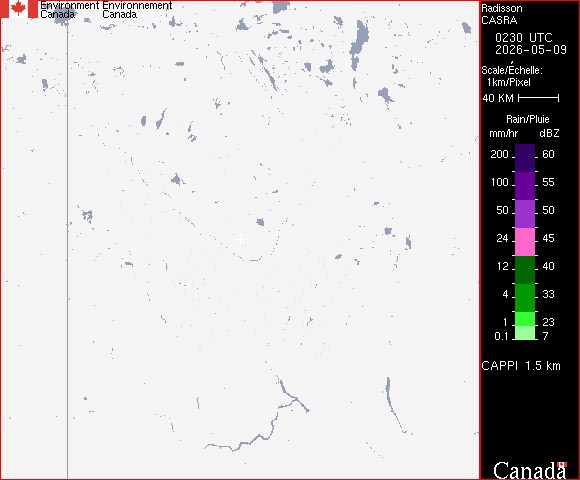Select the 23 dBZ bright green swatch
The height and width of the screenshot is (480, 580).
[x=525, y=319]
